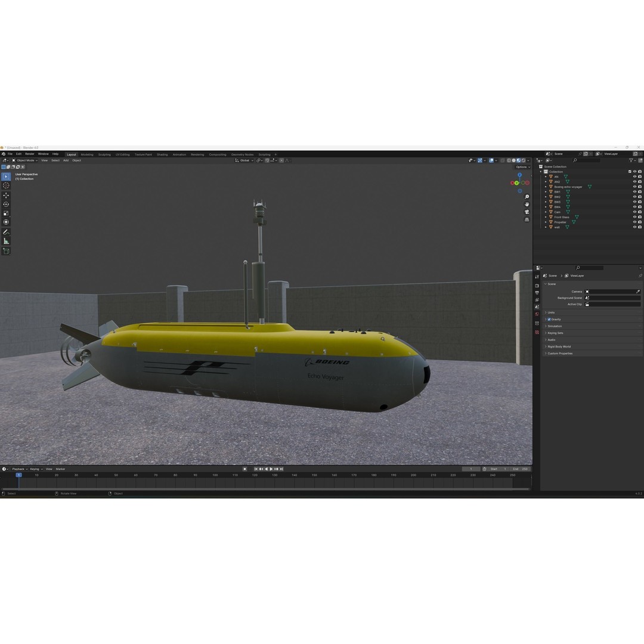Expand the Rigid Body World section

[561, 346]
